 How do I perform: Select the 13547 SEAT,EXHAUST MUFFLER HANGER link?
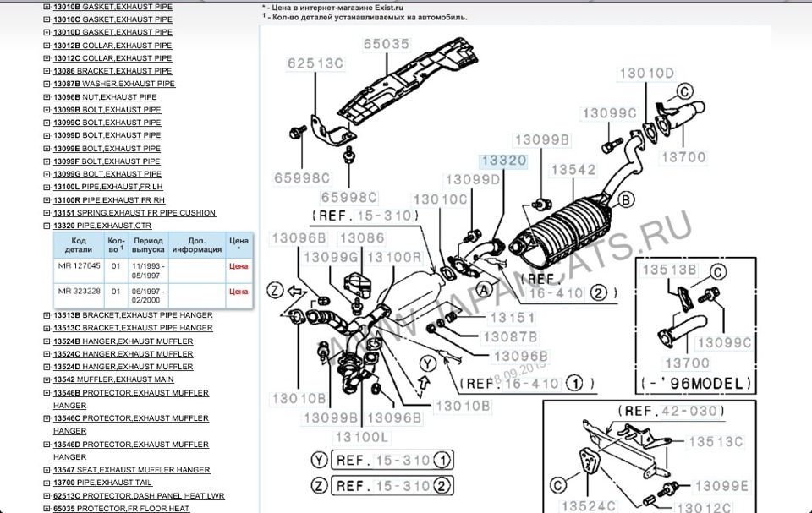click(131, 470)
